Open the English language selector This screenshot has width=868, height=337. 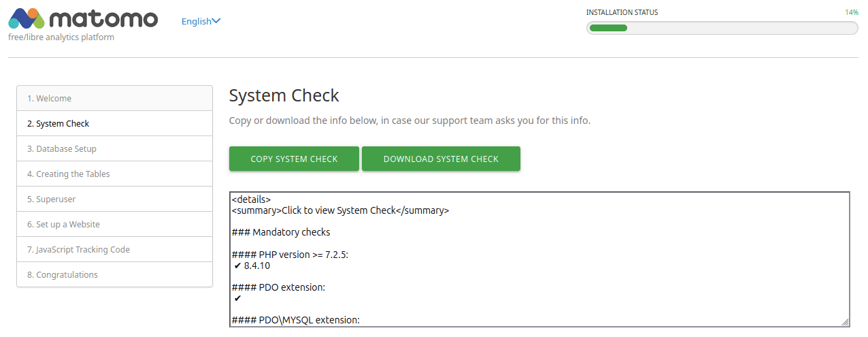click(x=197, y=21)
